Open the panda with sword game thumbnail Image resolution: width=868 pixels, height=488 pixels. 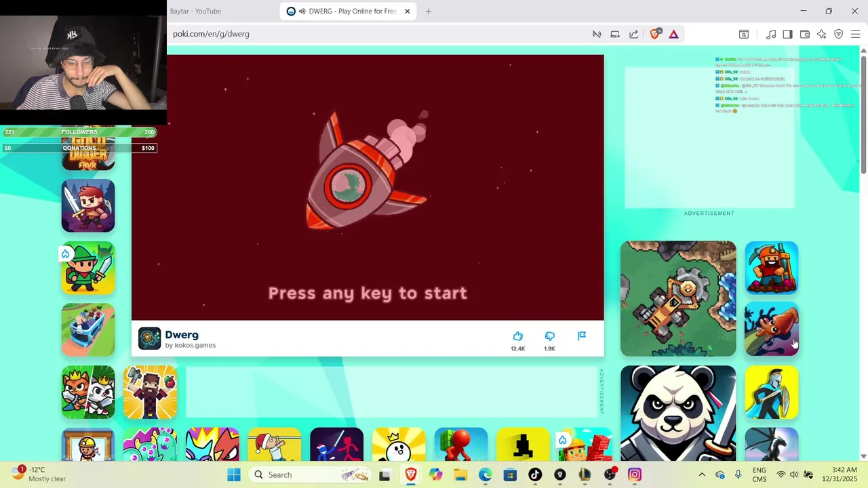678,413
